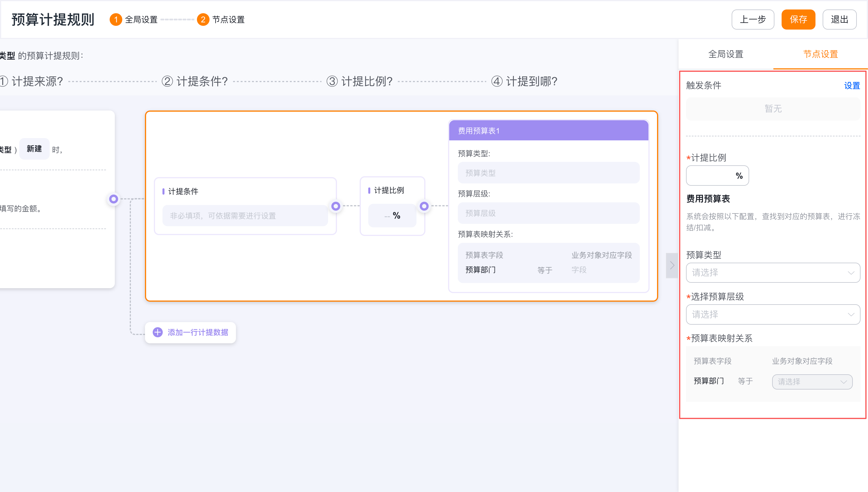The width and height of the screenshot is (868, 492).
Task: Click 预算部门 in the side panel mapping
Action: [x=708, y=381]
